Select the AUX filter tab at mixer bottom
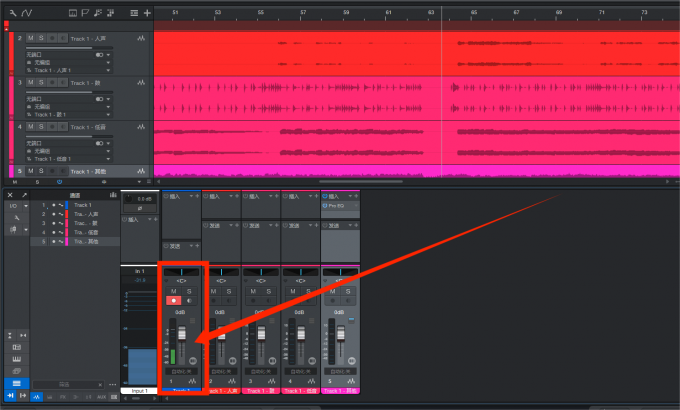The image size is (680, 410). tap(101, 397)
